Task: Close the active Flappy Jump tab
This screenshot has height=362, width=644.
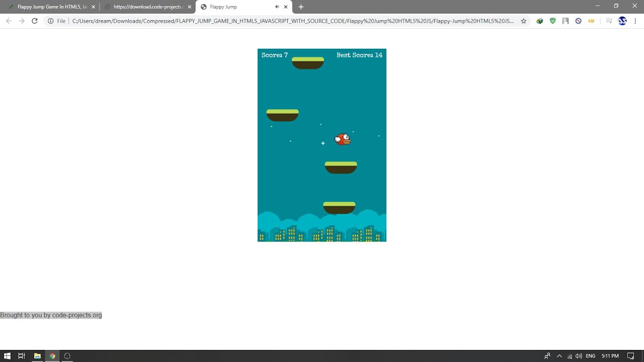Action: pos(286,7)
